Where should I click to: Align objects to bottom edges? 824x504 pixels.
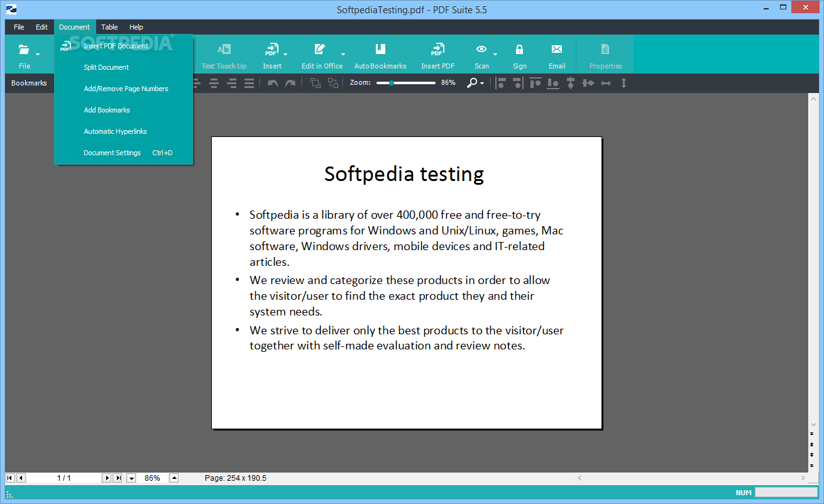553,83
